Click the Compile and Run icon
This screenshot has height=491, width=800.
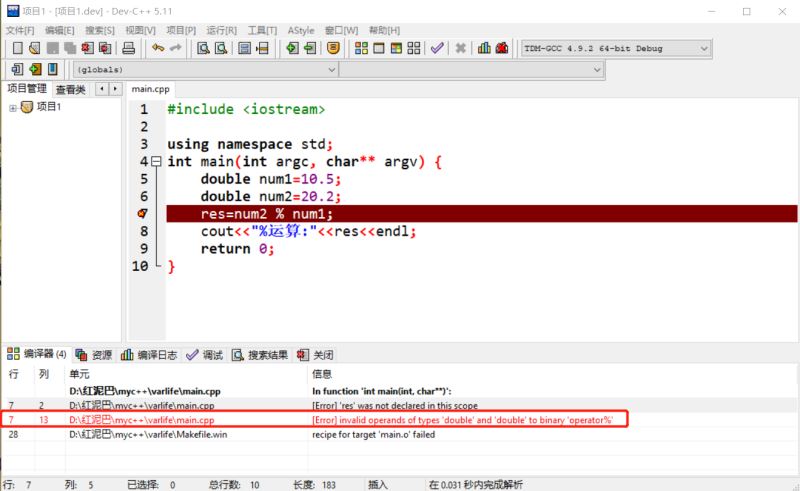point(396,48)
